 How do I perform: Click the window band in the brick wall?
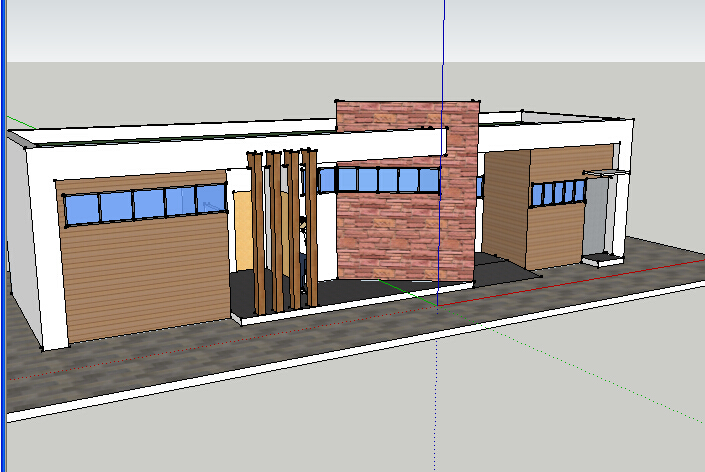(x=388, y=179)
